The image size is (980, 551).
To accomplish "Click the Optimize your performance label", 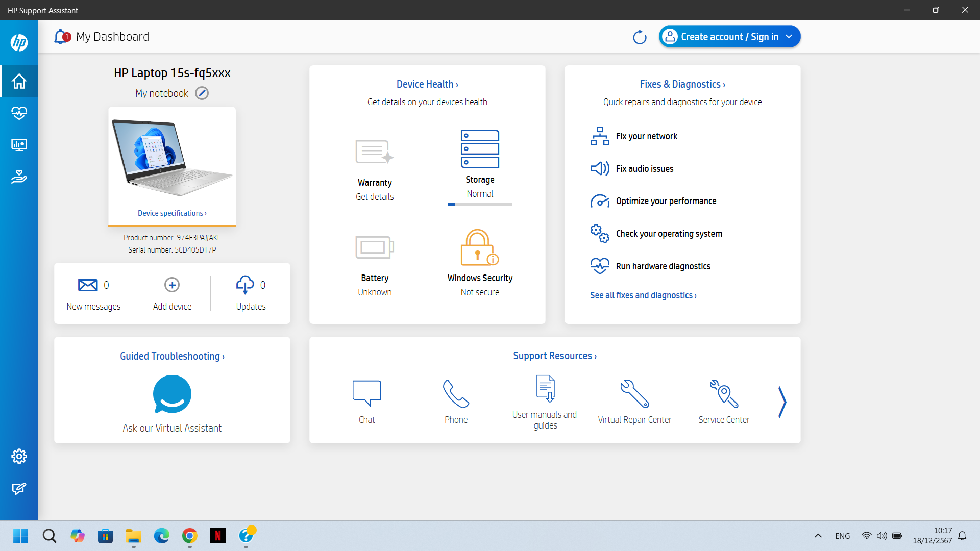I will pyautogui.click(x=666, y=201).
